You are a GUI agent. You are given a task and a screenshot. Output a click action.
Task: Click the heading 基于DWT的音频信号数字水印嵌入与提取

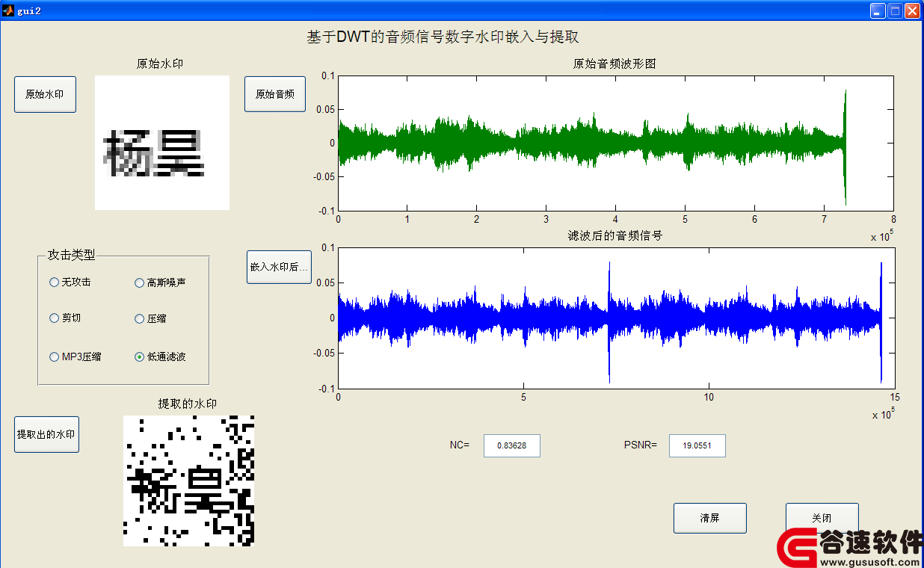(x=443, y=37)
